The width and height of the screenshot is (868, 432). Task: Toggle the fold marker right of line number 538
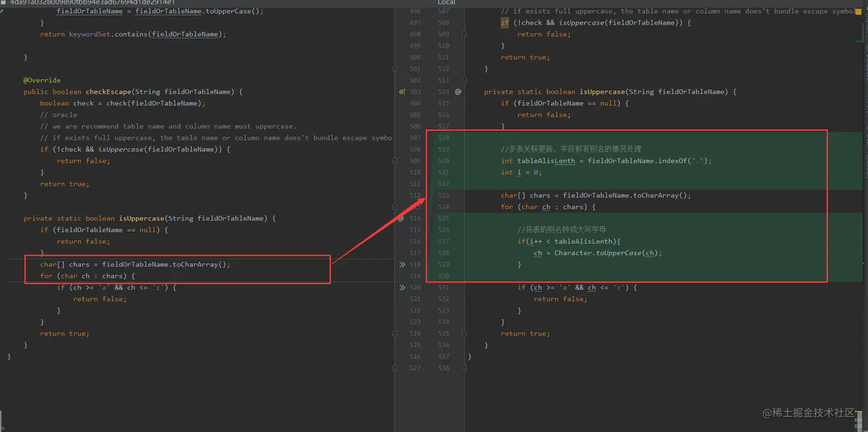pos(464,368)
